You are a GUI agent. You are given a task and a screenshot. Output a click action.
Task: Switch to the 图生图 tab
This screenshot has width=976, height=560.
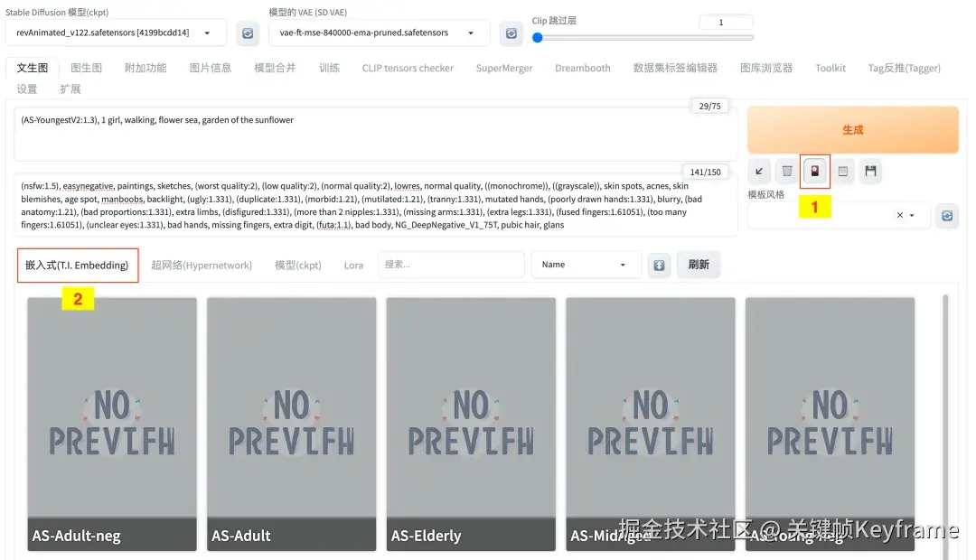88,68
